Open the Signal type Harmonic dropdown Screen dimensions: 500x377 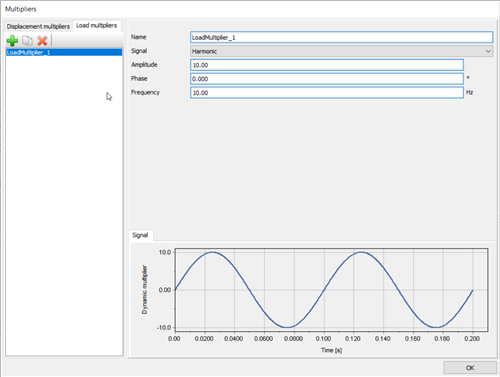[x=341, y=51]
